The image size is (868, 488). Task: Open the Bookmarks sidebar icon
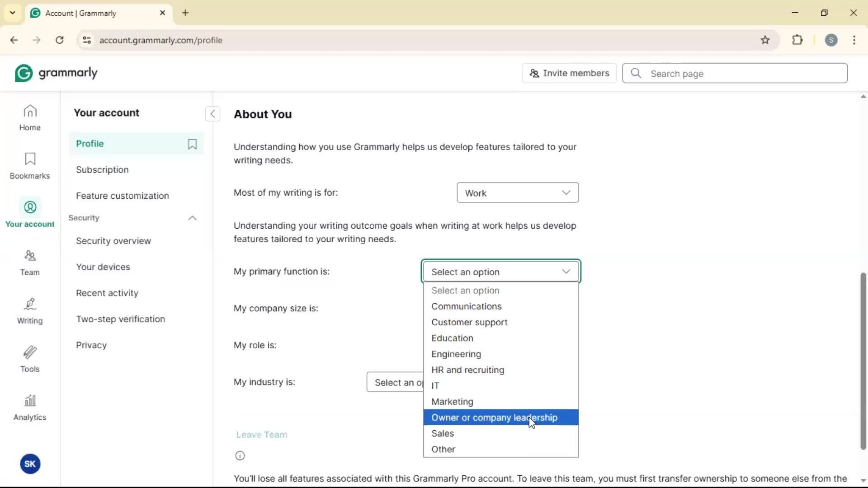(x=30, y=166)
